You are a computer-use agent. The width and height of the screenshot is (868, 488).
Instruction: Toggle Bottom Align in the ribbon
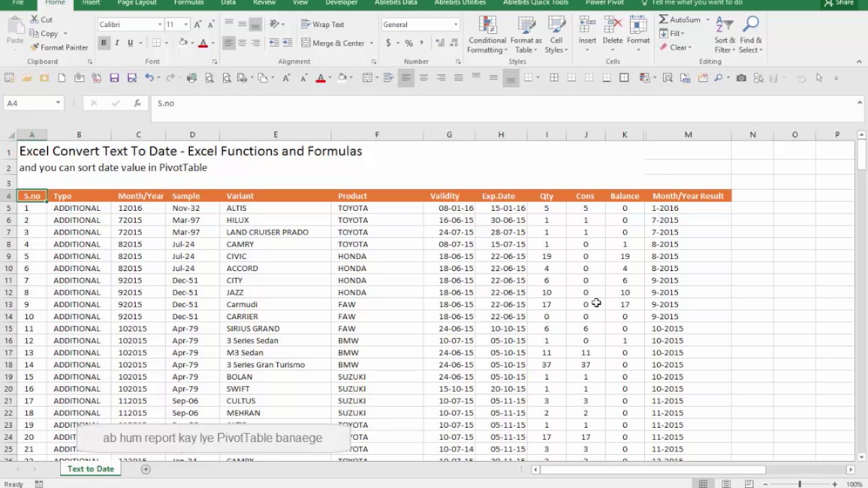click(x=256, y=24)
